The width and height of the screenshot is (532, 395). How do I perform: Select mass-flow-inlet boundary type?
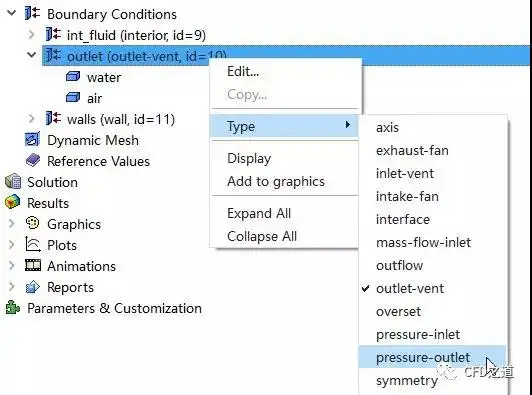423,242
